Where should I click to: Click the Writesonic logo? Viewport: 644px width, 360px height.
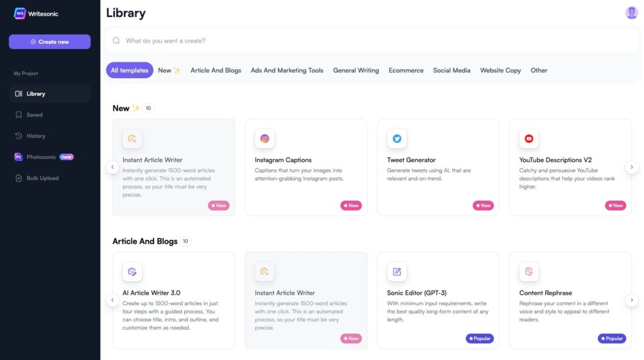pos(36,14)
